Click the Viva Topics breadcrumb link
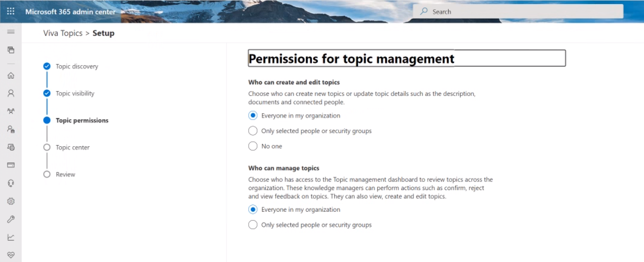This screenshot has height=262, width=644. click(x=62, y=33)
